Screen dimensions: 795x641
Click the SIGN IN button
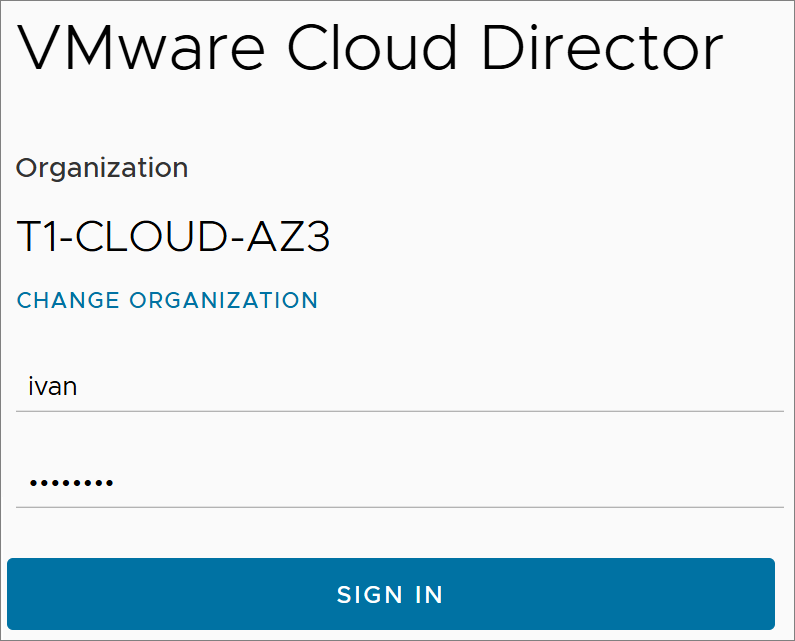391,594
